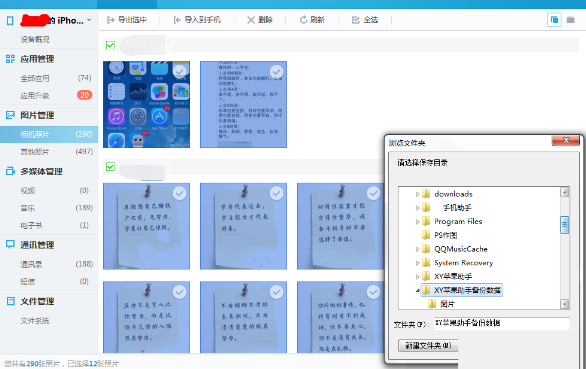Expand System Recovery folder node

418,263
